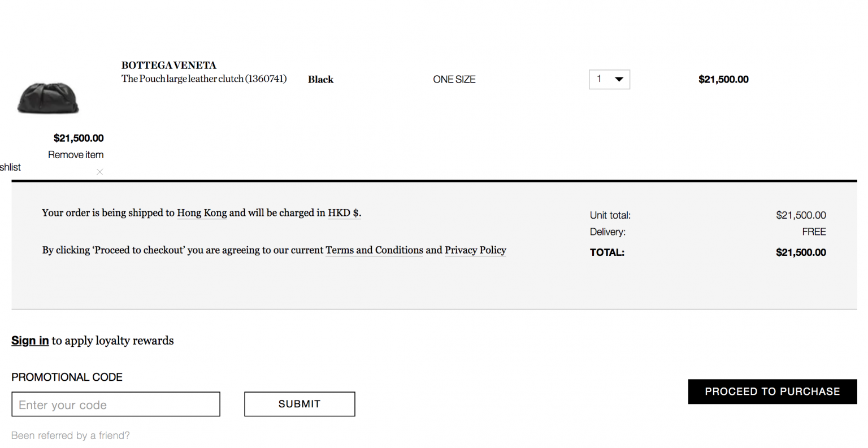Click Sign in to apply loyalty rewards

point(30,341)
